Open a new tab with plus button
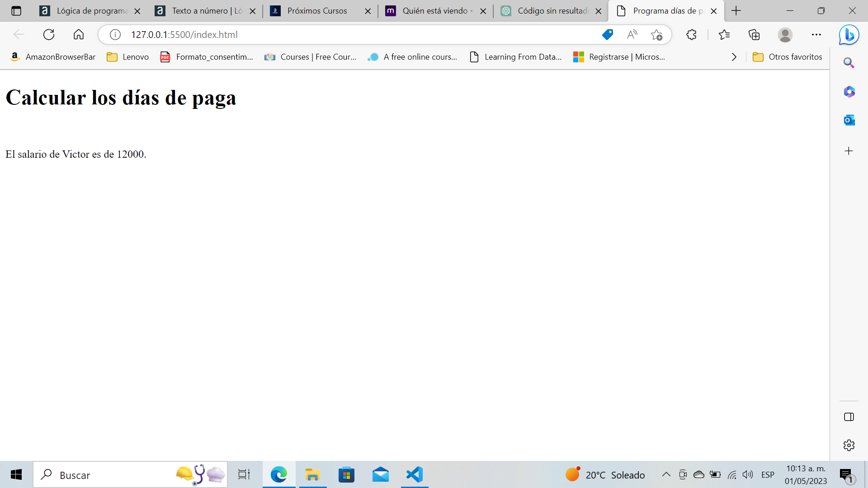The image size is (868, 488). tap(736, 11)
